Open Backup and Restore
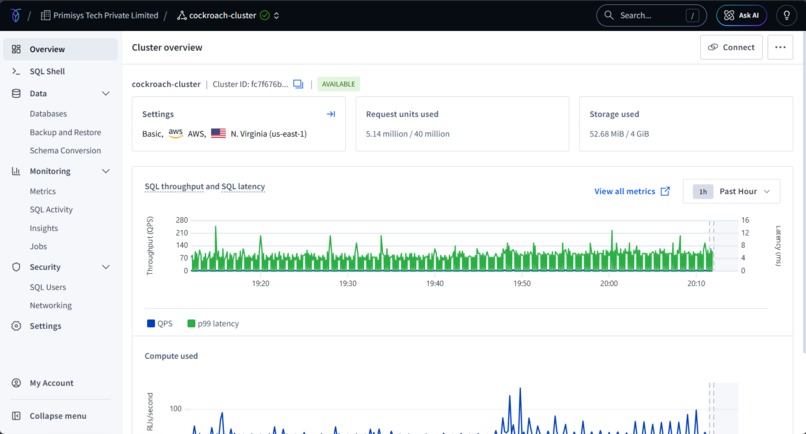 point(65,132)
